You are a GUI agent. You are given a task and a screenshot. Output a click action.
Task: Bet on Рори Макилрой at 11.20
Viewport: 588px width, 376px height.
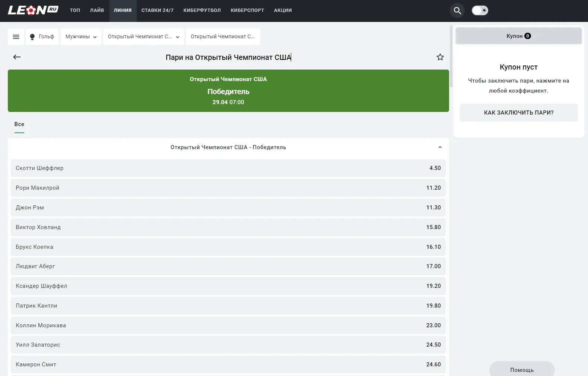click(x=228, y=188)
